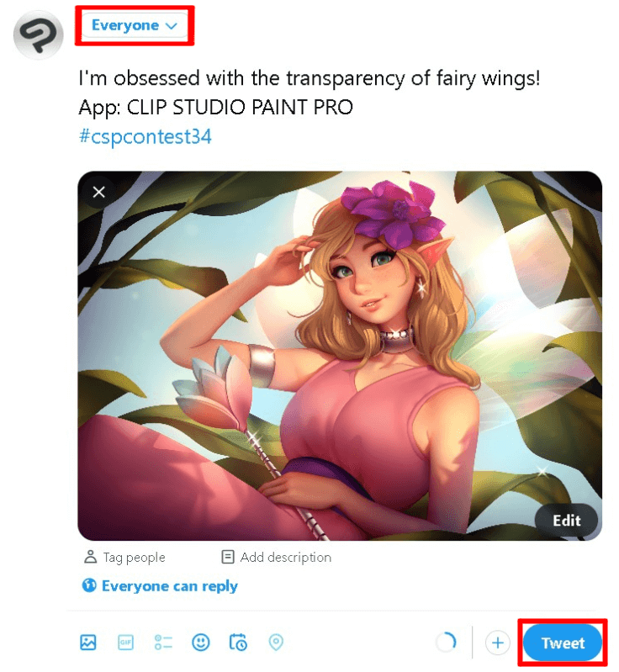
Task: Change the Everyone can reply setting
Action: pos(160,586)
